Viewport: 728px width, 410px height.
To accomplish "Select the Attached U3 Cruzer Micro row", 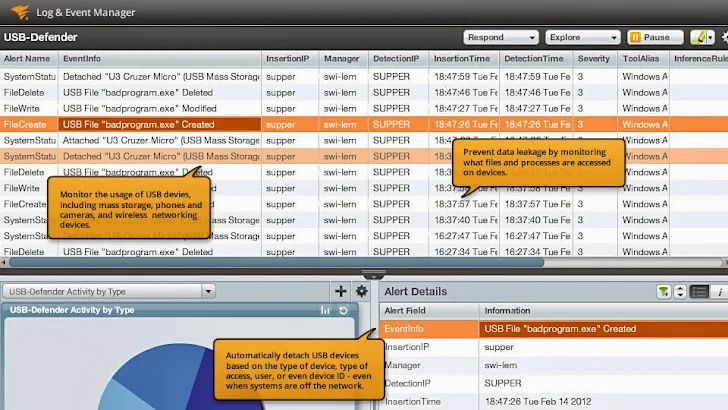I will coord(364,140).
